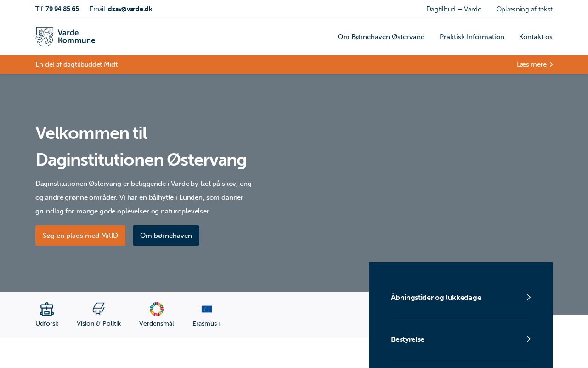Open Om Børnehaven Østervang menu

point(381,37)
